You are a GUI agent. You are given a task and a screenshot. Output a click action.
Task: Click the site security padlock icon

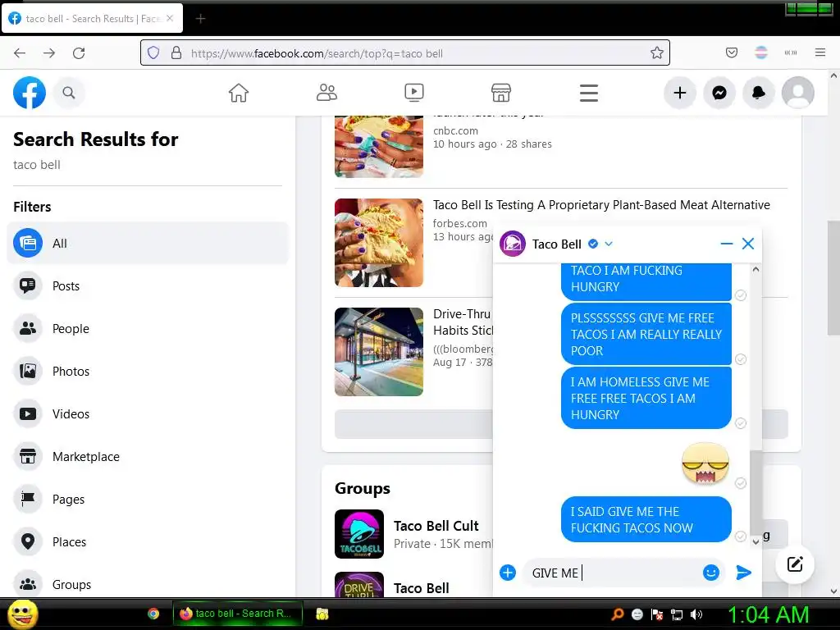[x=176, y=52]
